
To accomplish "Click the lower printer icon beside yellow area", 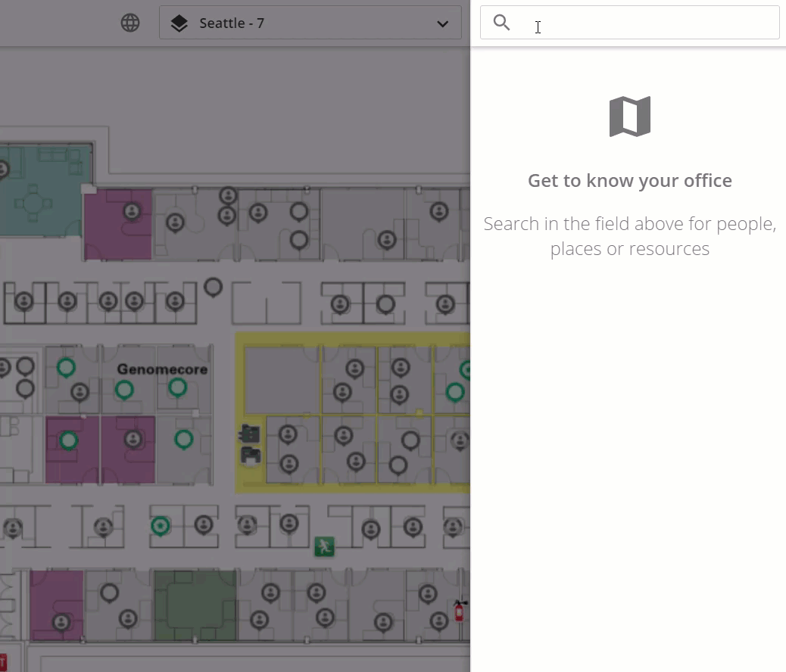I will pyautogui.click(x=250, y=455).
